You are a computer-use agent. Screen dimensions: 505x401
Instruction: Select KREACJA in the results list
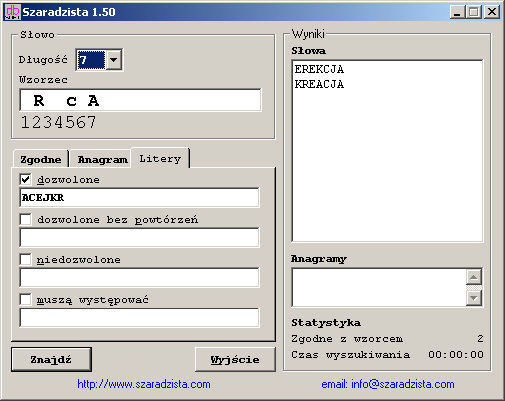point(319,84)
